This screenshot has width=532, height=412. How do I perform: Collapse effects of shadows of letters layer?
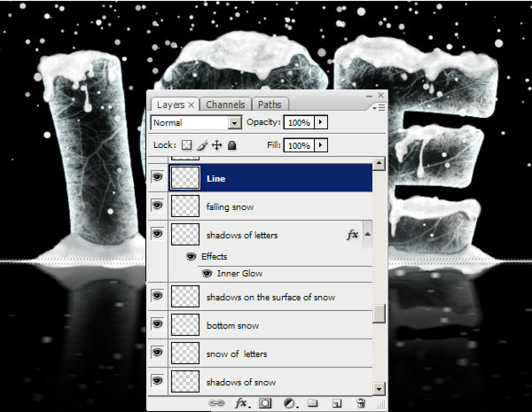[x=367, y=234]
